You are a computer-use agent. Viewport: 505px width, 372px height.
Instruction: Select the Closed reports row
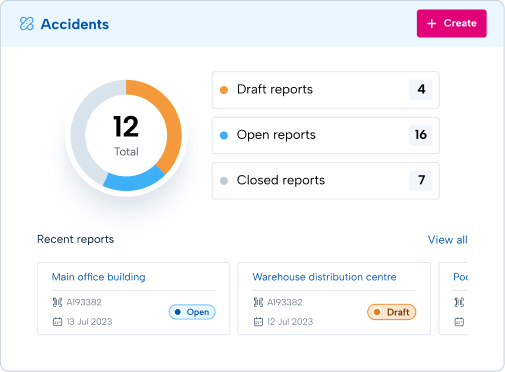pyautogui.click(x=326, y=181)
